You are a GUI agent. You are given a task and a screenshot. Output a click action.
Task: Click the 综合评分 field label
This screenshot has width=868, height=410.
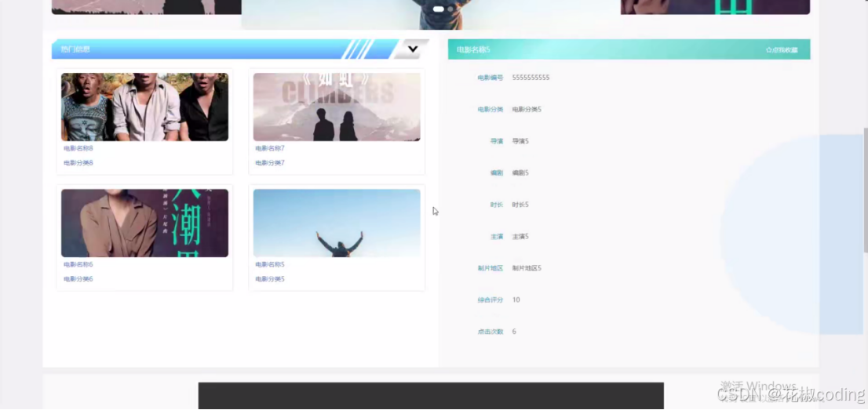[491, 300]
